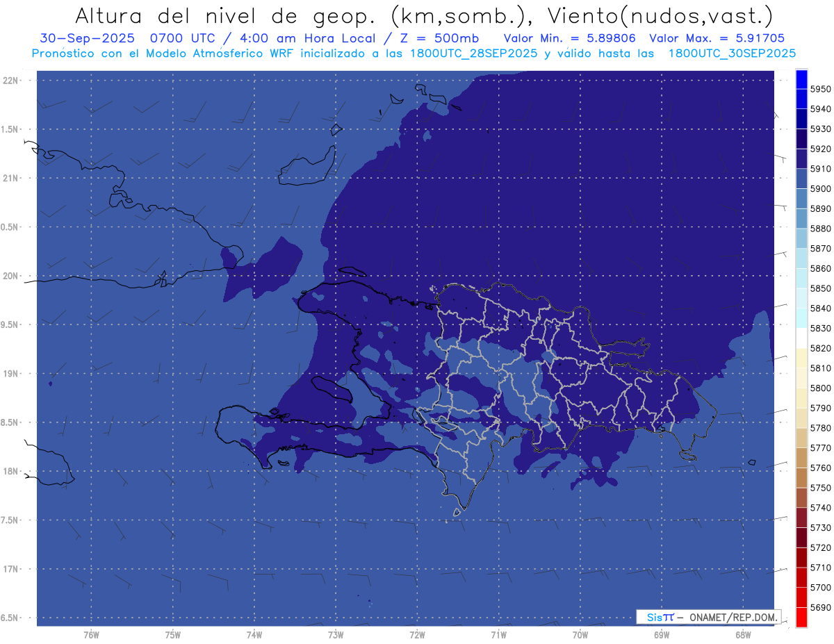Click the "18N" latitude label
This screenshot has height=644, width=834.
tap(10, 471)
